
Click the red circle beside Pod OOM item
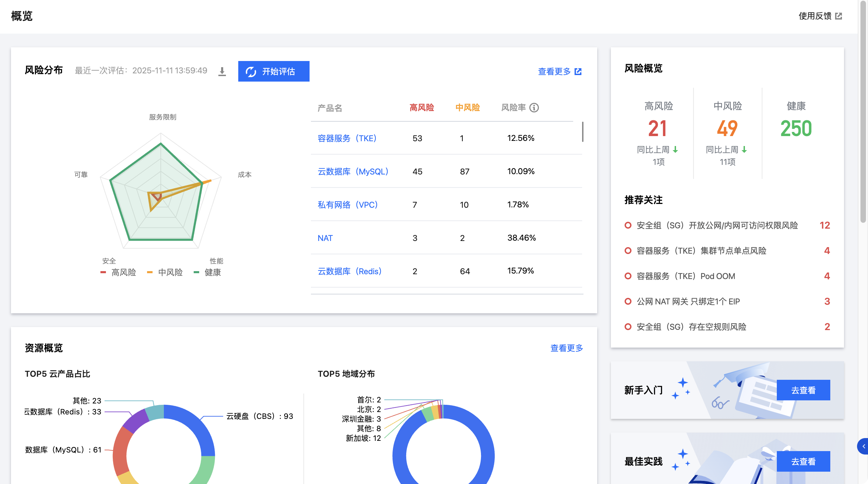pos(628,276)
